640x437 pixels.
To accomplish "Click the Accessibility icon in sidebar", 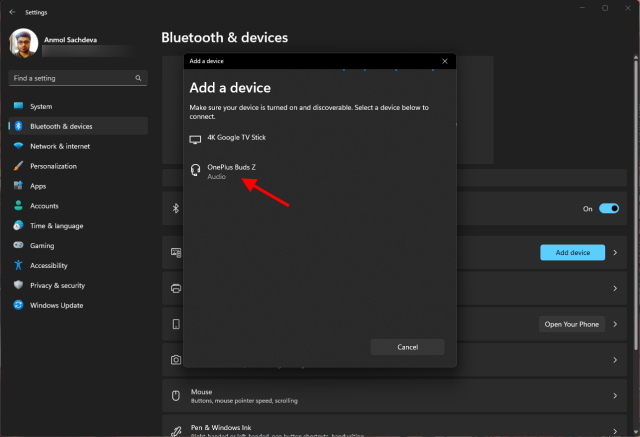I will point(18,265).
